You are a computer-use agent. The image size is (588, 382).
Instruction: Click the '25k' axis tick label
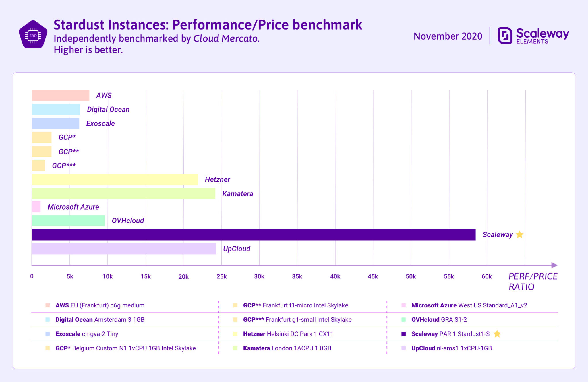click(x=221, y=276)
